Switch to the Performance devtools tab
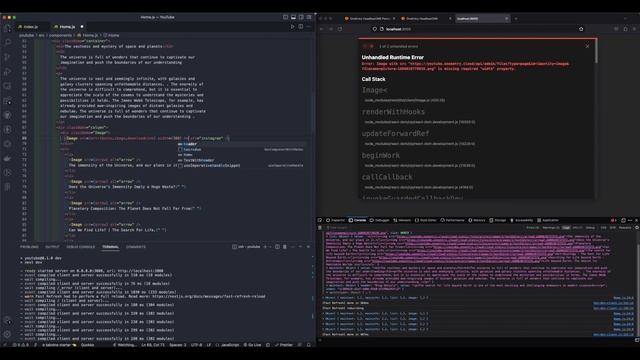Image resolution: width=640 pixels, height=360 pixels. [x=452, y=220]
